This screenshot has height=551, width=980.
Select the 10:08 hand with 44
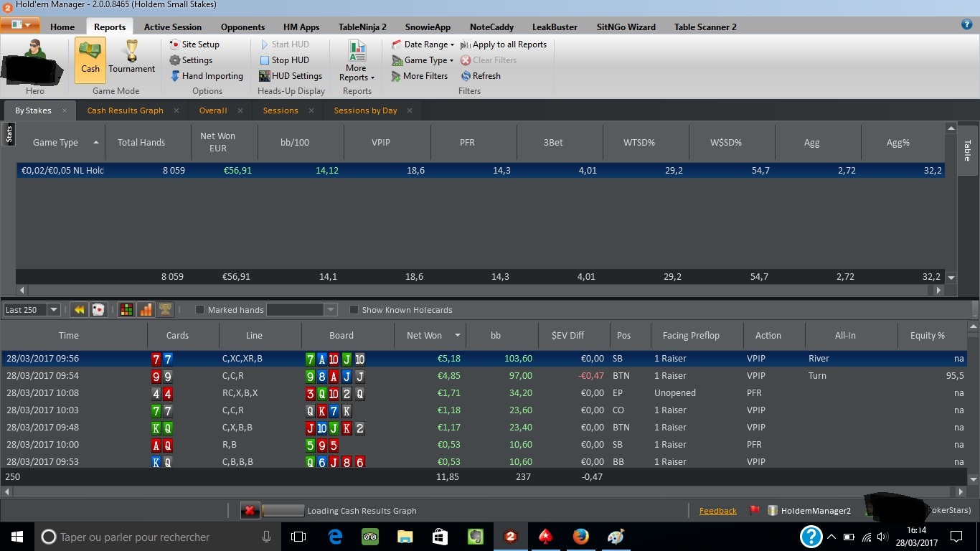click(x=484, y=393)
